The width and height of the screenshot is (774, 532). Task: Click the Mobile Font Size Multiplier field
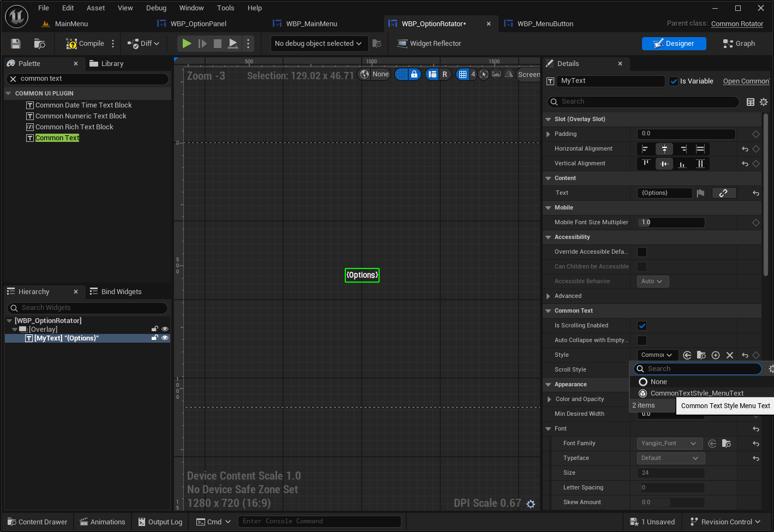pyautogui.click(x=671, y=223)
